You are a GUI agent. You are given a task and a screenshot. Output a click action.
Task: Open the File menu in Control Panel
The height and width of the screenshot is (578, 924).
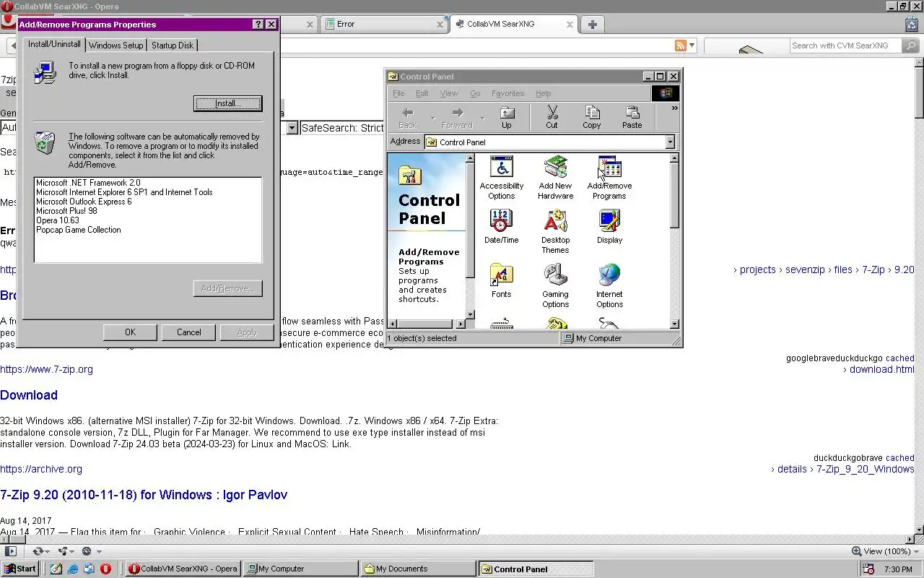398,93
